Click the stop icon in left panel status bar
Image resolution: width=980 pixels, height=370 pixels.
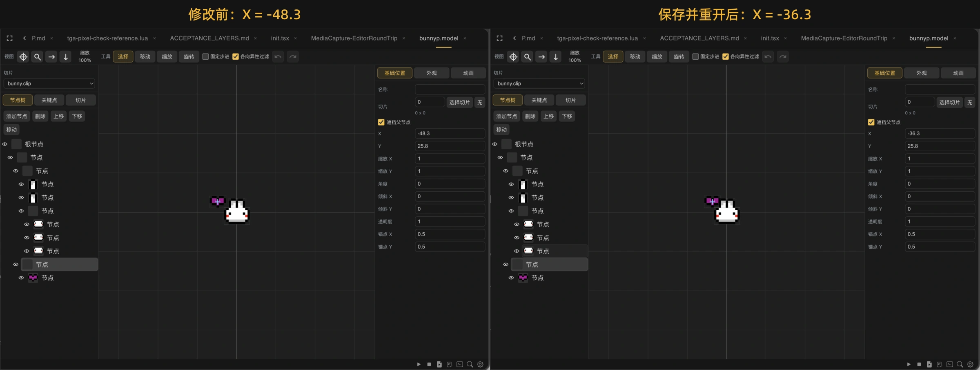(429, 364)
